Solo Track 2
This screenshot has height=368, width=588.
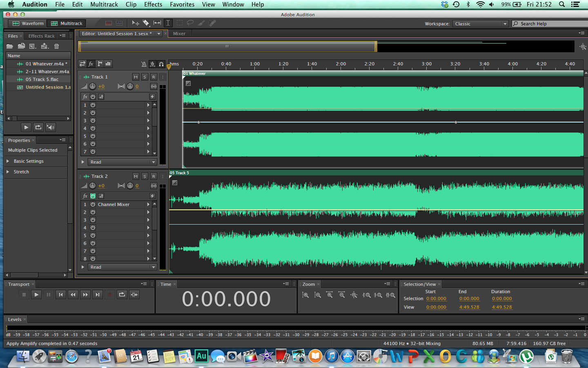(145, 176)
